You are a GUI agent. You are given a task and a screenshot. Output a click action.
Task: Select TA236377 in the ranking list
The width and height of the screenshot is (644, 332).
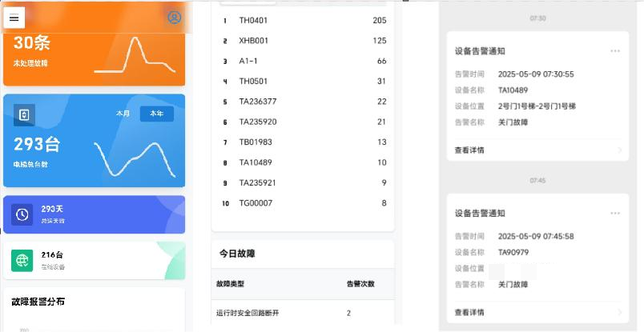258,102
